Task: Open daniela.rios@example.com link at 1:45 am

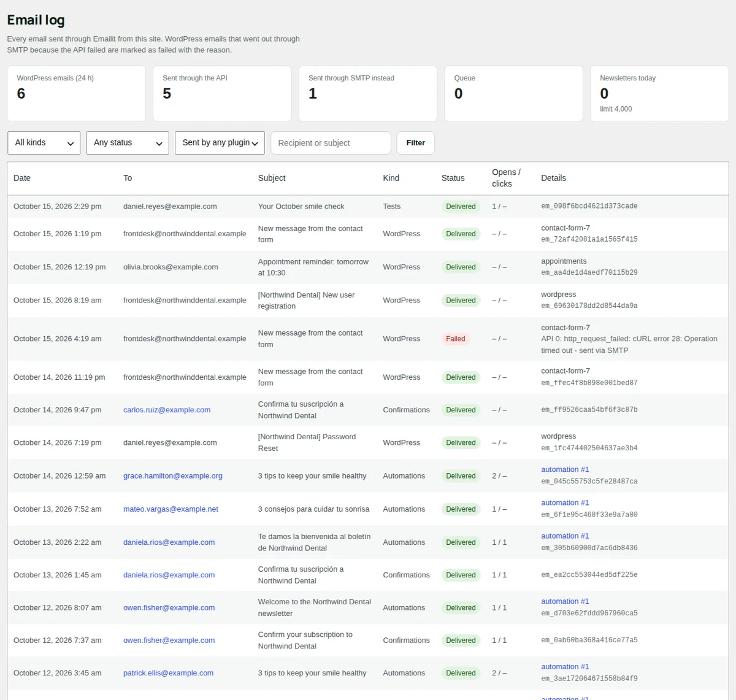Action: 169,575
